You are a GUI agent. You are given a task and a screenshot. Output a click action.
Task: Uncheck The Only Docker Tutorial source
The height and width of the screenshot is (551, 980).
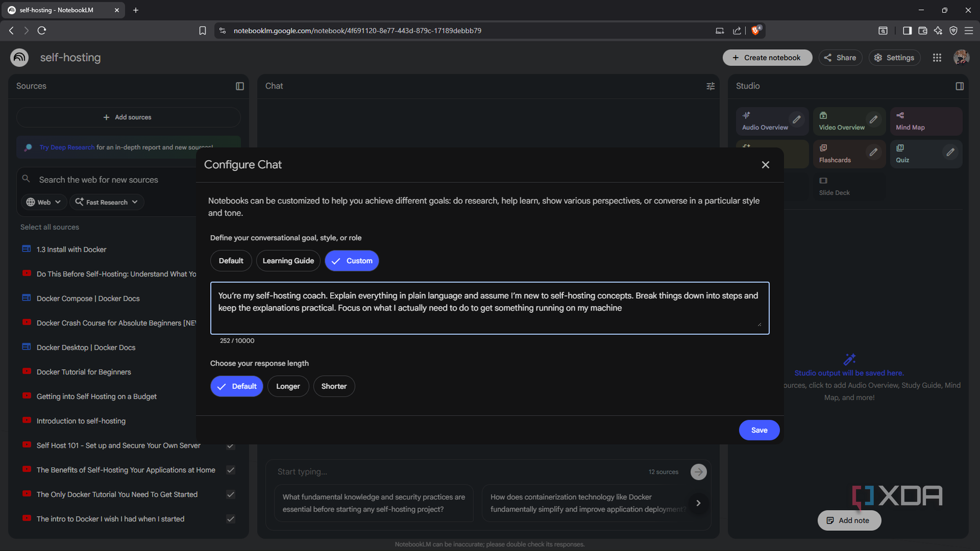[230, 494]
